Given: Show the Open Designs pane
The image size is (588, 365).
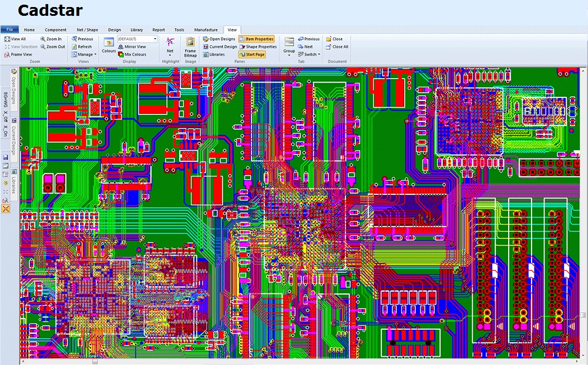Looking at the screenshot, I should [x=219, y=39].
